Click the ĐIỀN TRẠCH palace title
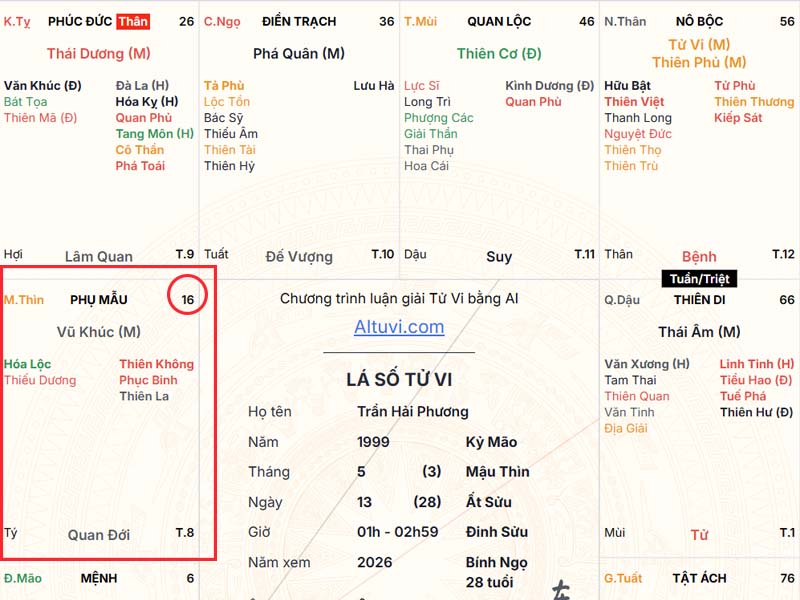The image size is (800, 600). 299,21
